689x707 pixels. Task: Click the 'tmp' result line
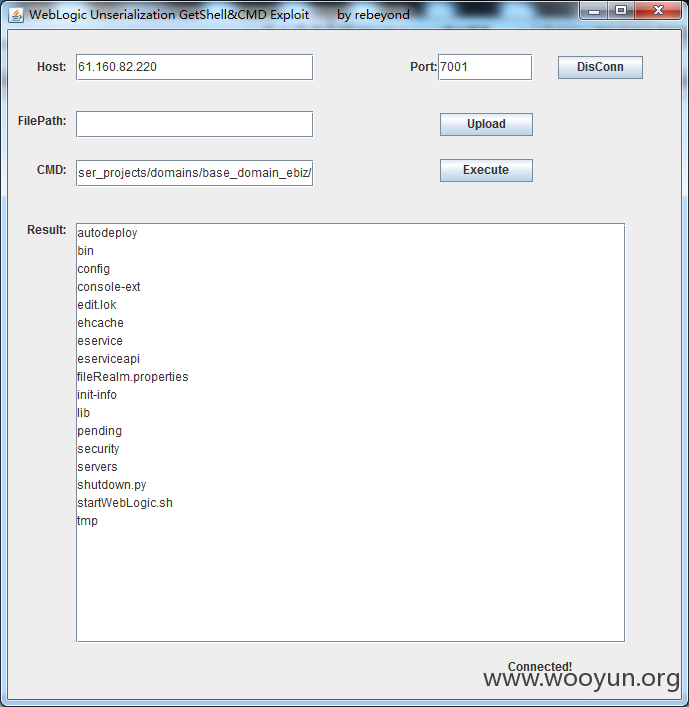tap(87, 521)
